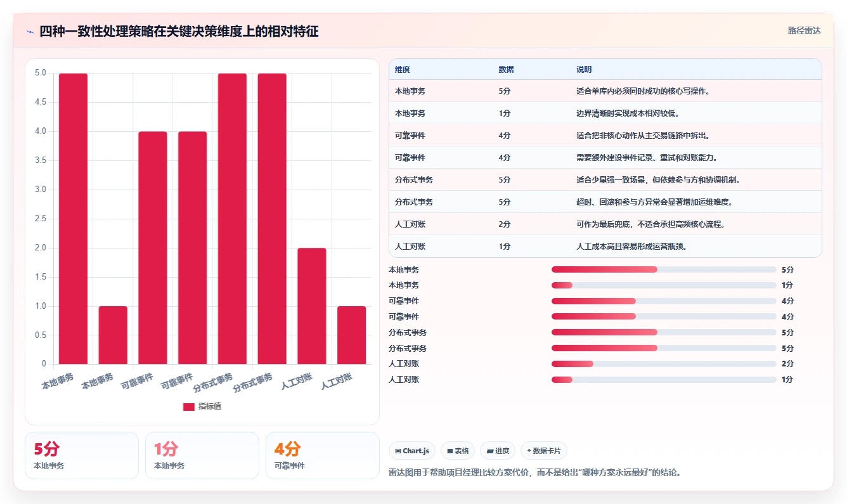Click the 1.5 y-axis label
The height and width of the screenshot is (504, 847).
pyautogui.click(x=41, y=277)
